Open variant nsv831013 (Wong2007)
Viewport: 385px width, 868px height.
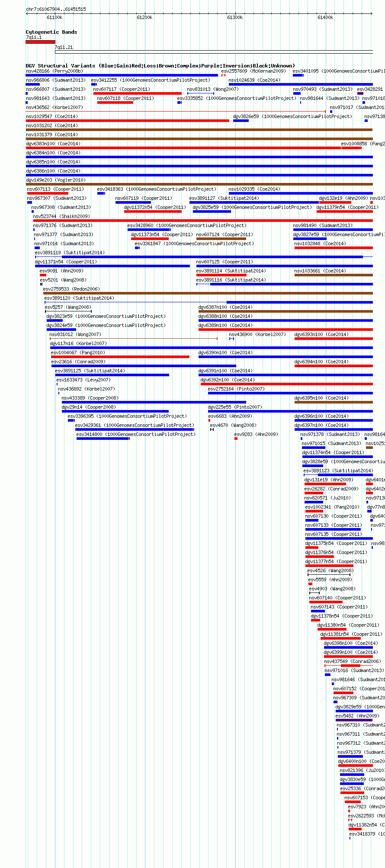point(212,89)
